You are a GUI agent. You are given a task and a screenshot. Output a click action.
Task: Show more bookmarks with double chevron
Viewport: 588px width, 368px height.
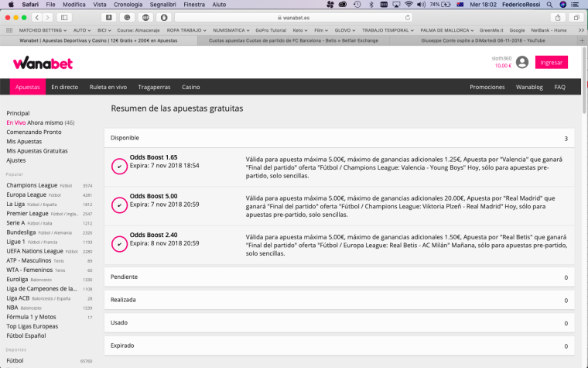(581, 30)
